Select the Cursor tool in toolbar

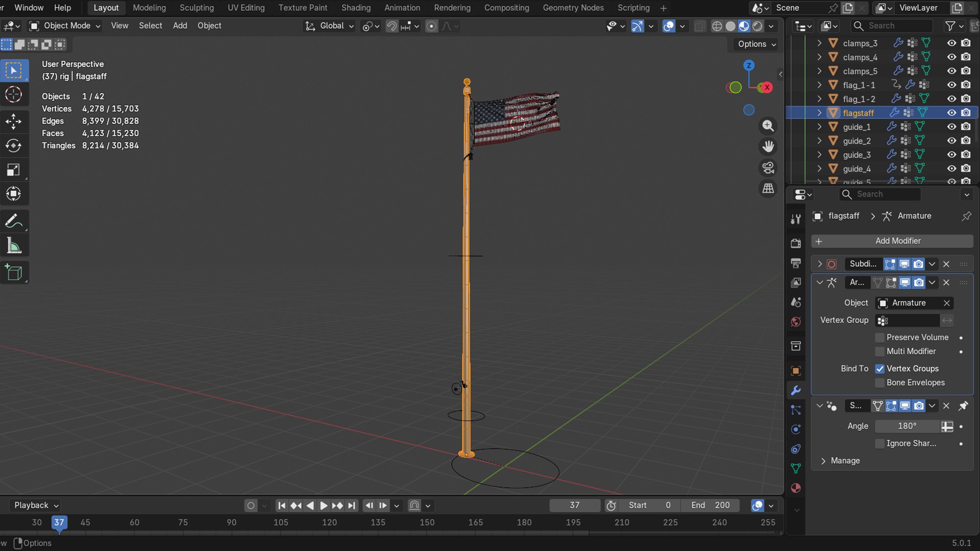[14, 95]
